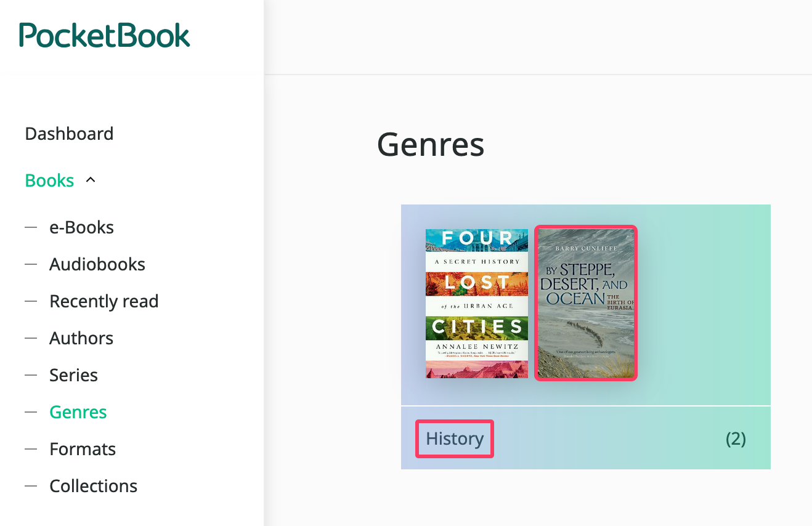Open the Dashboard page
The width and height of the screenshot is (812, 526).
69,134
